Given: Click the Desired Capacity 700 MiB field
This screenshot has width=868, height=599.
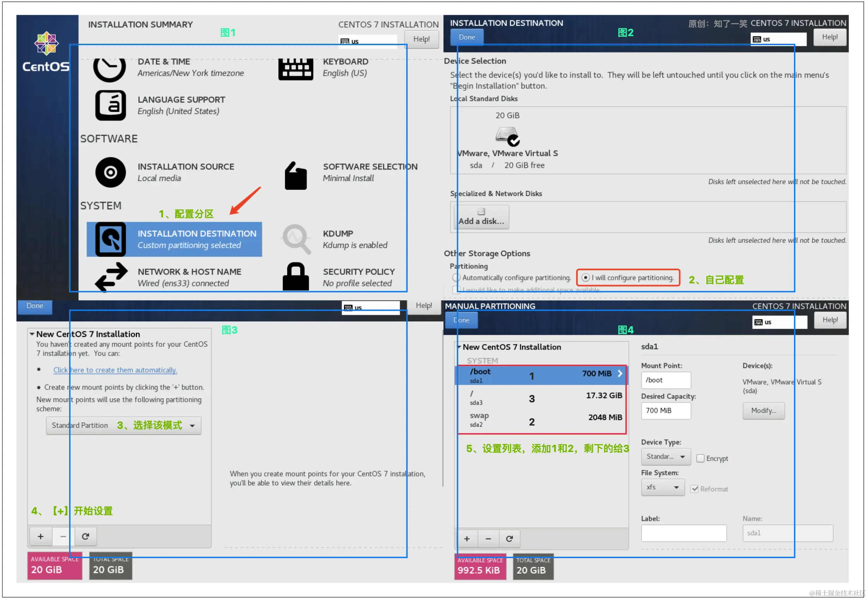Looking at the screenshot, I should click(666, 411).
